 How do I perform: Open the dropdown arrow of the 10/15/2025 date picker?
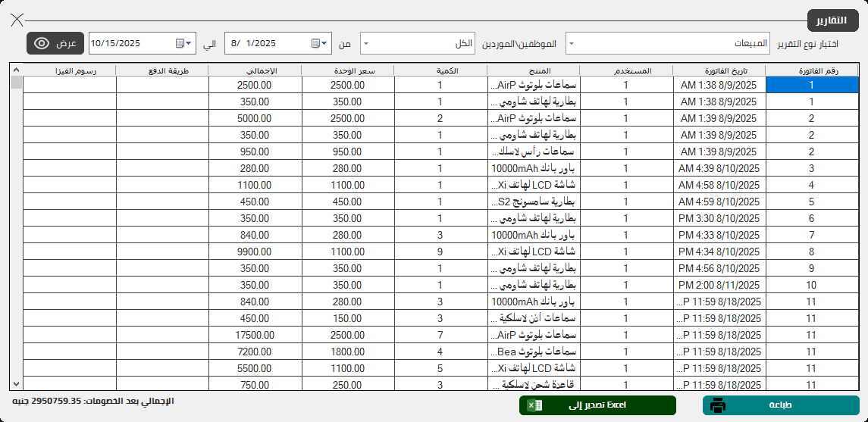pos(190,44)
